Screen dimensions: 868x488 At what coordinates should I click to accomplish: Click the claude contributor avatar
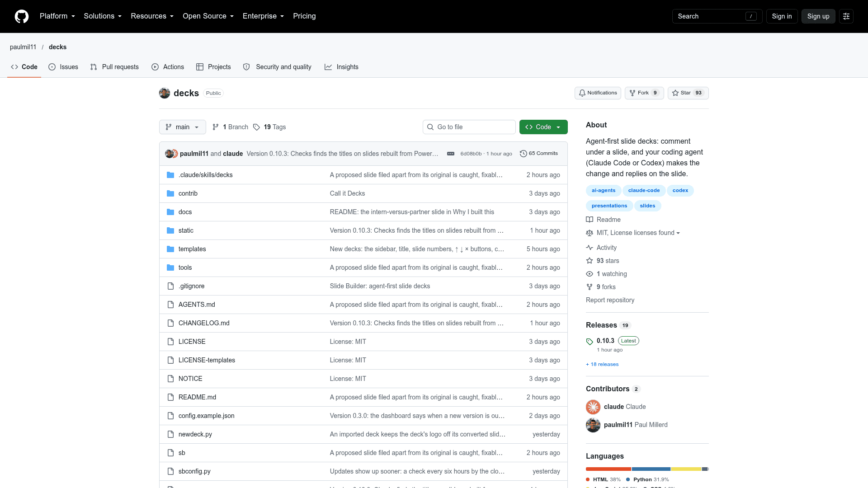pos(593,407)
